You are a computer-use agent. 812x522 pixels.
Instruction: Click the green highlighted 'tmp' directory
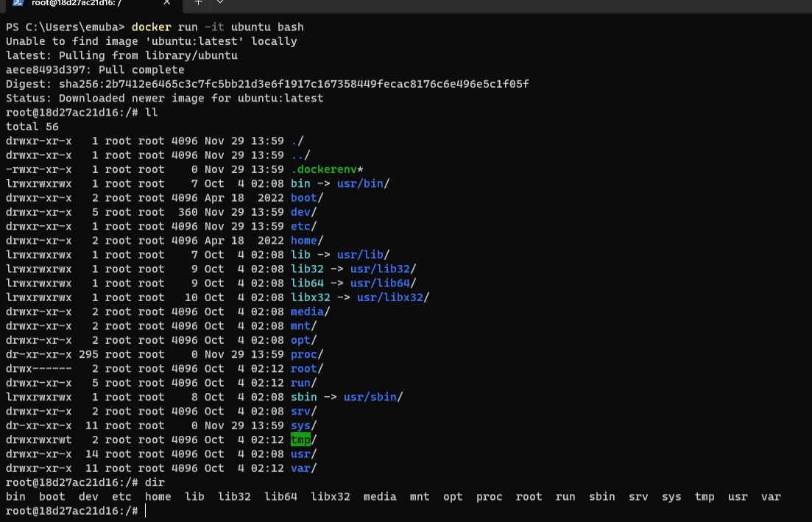click(300, 440)
